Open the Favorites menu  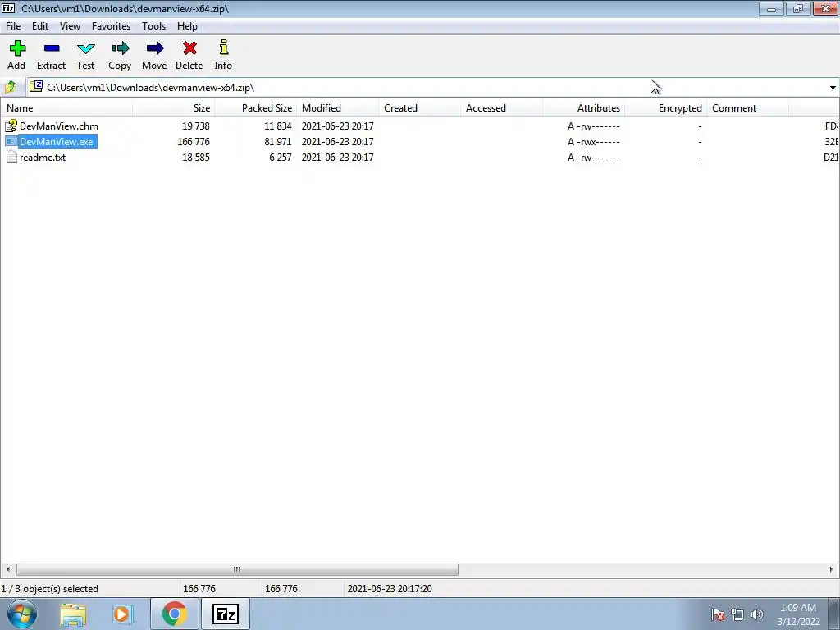111,25
